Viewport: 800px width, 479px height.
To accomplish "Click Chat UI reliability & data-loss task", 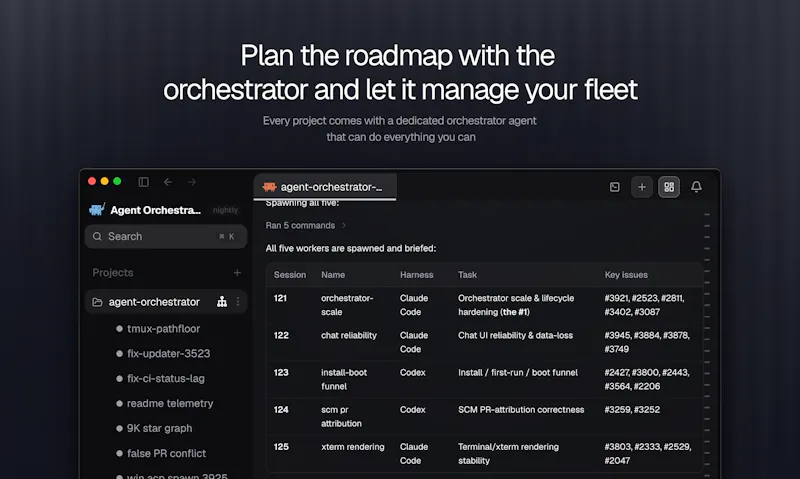I will [x=515, y=336].
